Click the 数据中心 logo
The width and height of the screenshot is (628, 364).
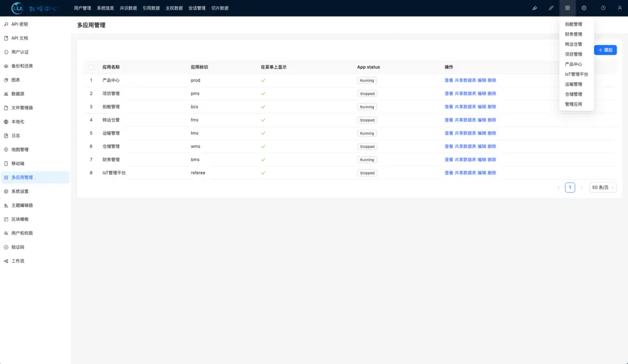34,8
